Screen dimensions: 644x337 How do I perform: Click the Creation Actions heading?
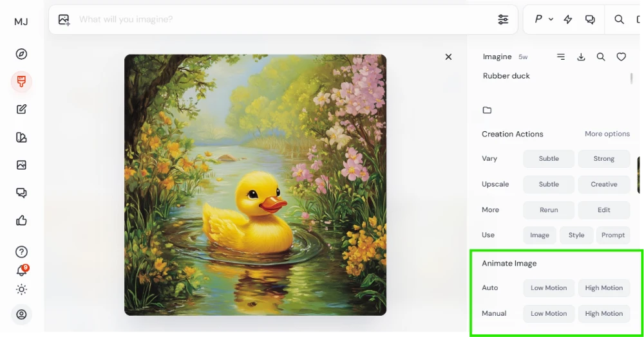coord(512,134)
